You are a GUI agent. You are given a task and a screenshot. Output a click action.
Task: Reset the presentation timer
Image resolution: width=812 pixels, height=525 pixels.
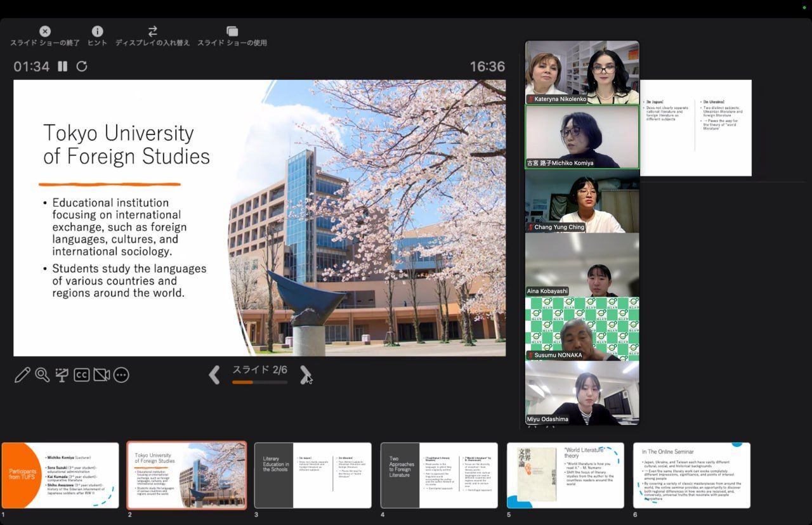point(82,66)
